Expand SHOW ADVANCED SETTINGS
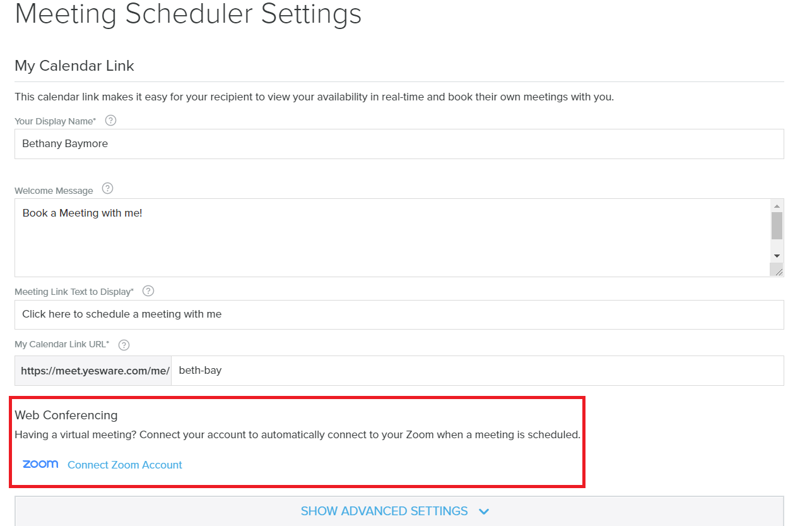 pos(395,511)
